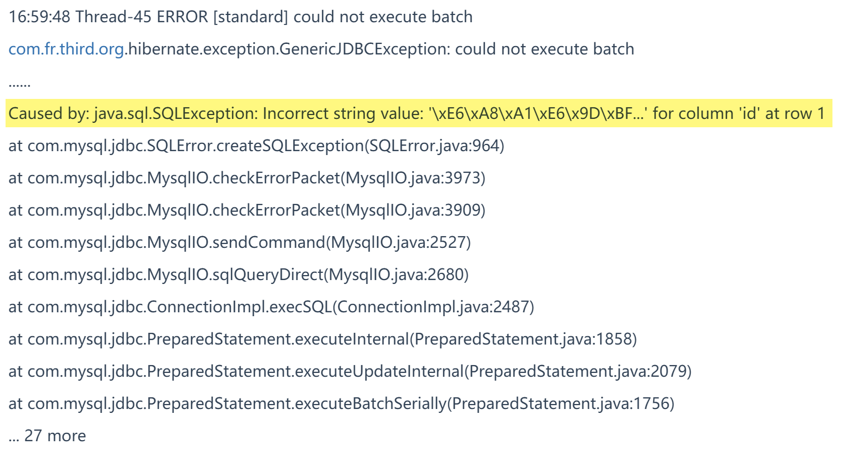Click the MysqlIO.sendCommand stack frame
This screenshot has height=454, width=868.
(x=239, y=243)
